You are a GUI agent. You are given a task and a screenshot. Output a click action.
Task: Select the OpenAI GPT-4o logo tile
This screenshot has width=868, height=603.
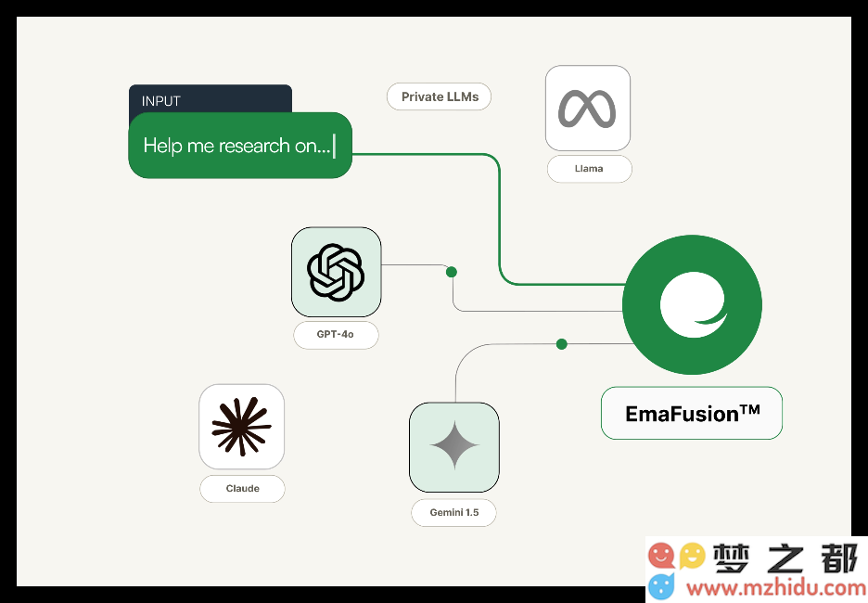tap(336, 272)
